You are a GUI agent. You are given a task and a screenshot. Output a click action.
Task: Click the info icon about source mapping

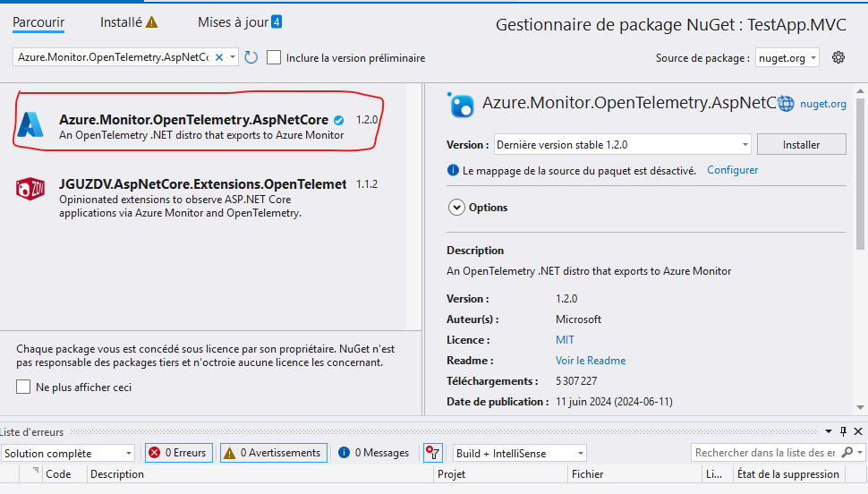[453, 170]
